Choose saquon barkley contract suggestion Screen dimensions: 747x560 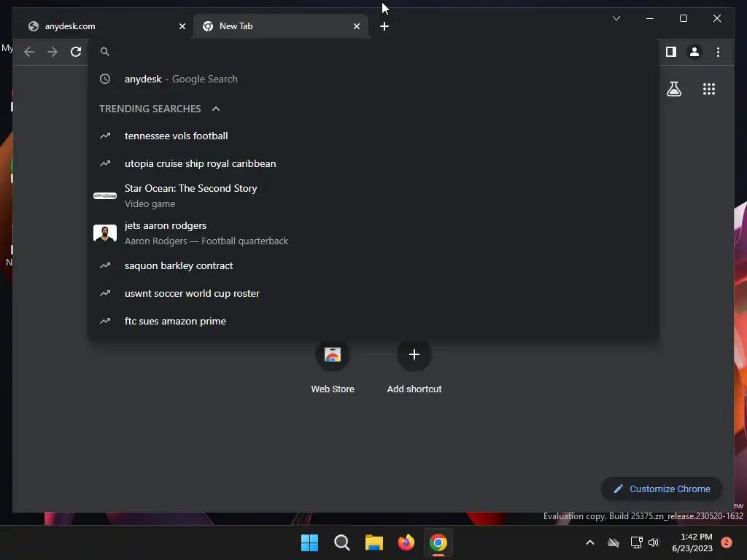click(373, 265)
